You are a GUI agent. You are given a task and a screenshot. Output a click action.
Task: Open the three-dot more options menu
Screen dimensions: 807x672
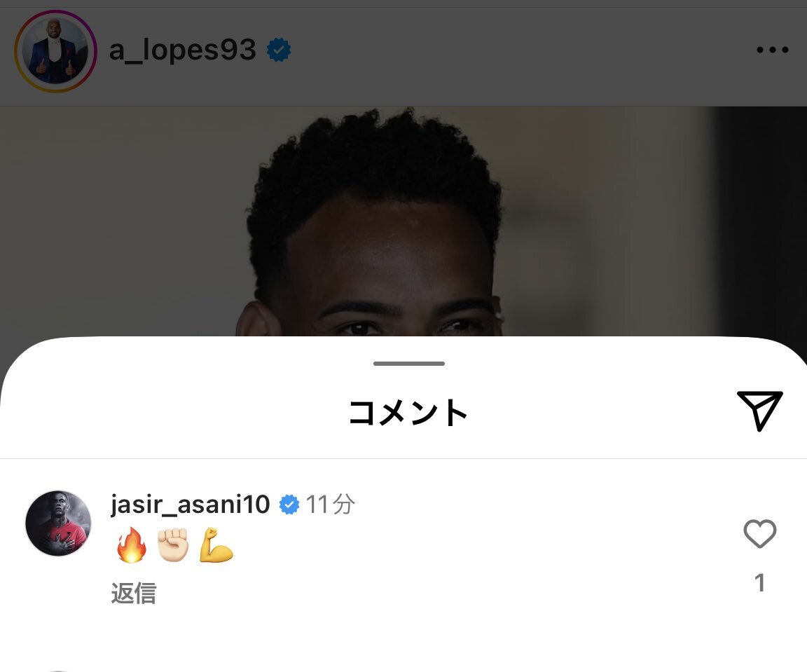tap(773, 50)
